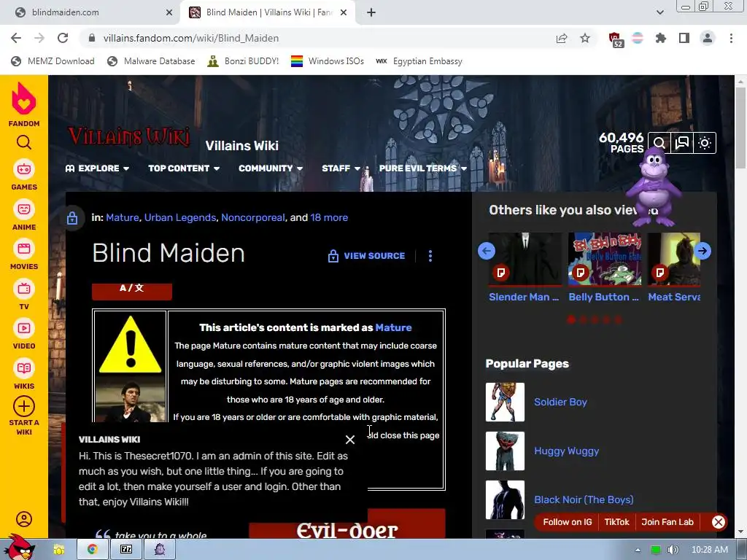Click View Source button
This screenshot has width=747, height=560.
tap(366, 256)
